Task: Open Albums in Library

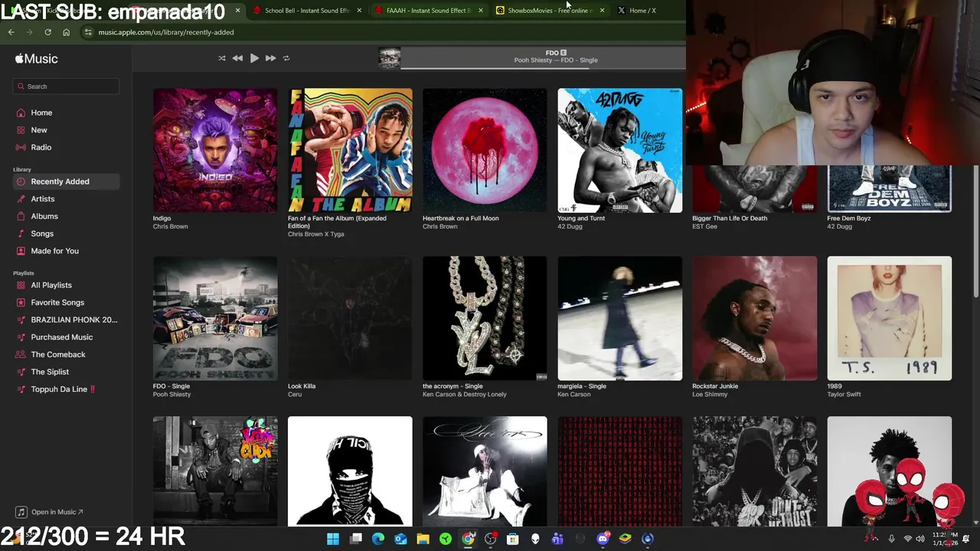Action: coord(66,216)
